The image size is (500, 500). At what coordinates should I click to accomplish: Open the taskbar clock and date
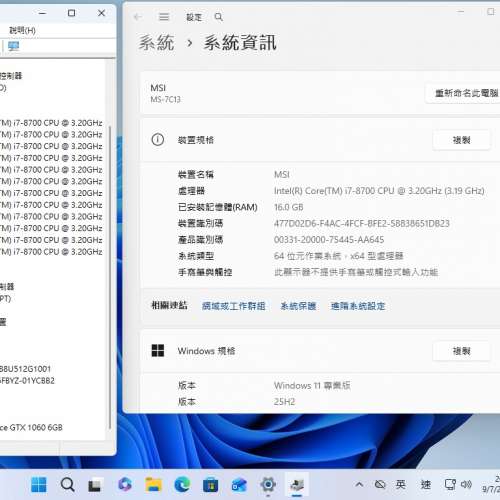coord(491,484)
